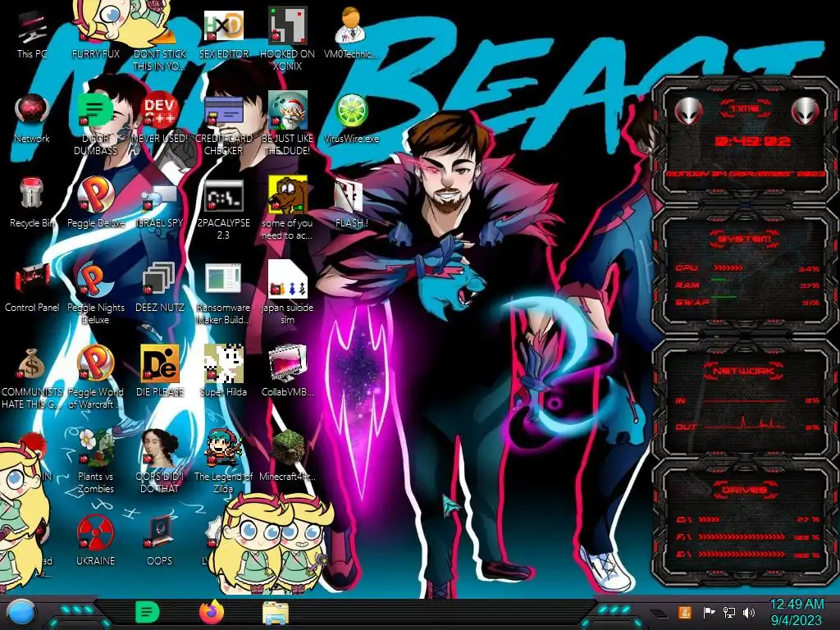The width and height of the screenshot is (840, 630).
Task: Open CREDIT CARD CHECKER shortcut
Action: point(223,125)
